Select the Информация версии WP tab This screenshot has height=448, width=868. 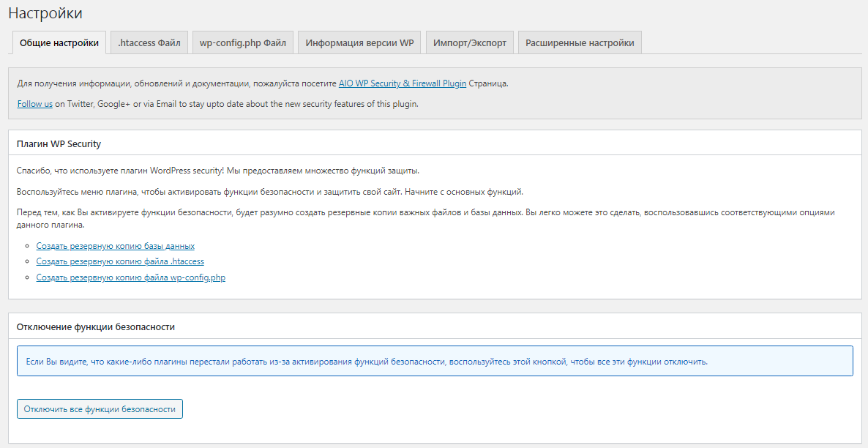359,42
